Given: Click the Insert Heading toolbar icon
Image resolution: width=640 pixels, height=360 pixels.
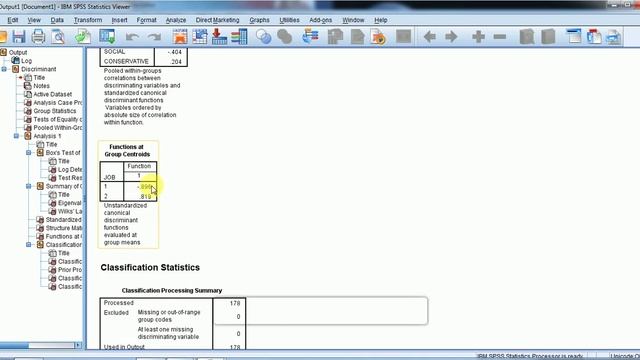Looking at the screenshot, I should tap(574, 37).
